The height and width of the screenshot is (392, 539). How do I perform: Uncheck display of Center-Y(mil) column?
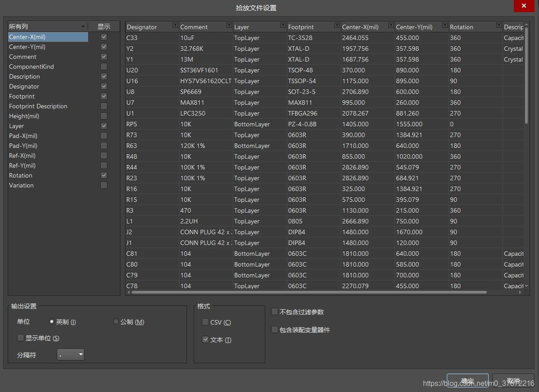point(104,47)
